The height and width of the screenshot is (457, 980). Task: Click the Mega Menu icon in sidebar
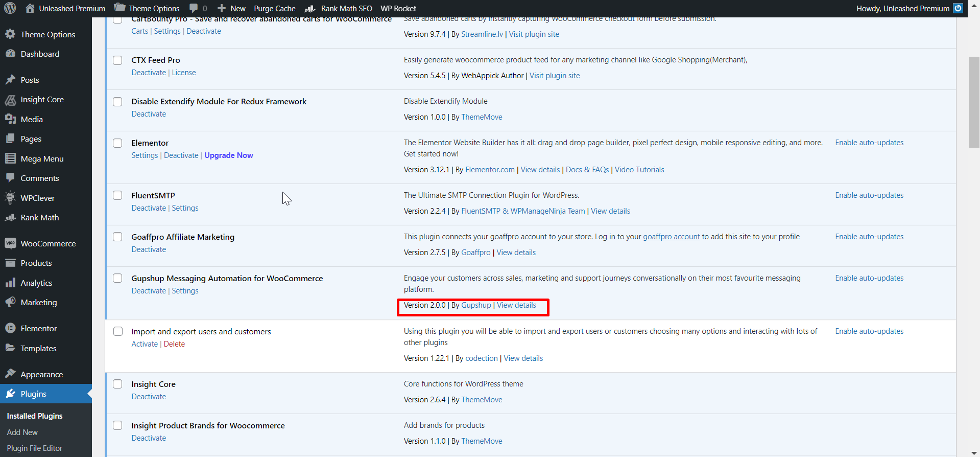pyautogui.click(x=10, y=158)
